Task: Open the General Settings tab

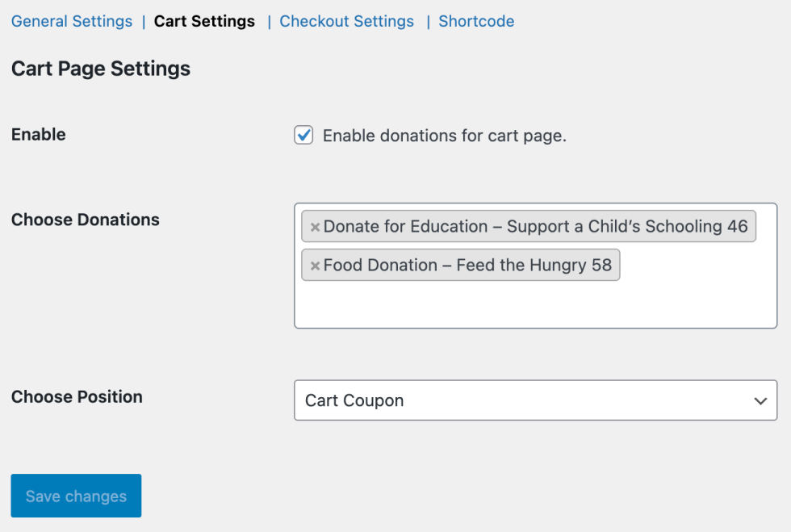Action: (x=71, y=21)
